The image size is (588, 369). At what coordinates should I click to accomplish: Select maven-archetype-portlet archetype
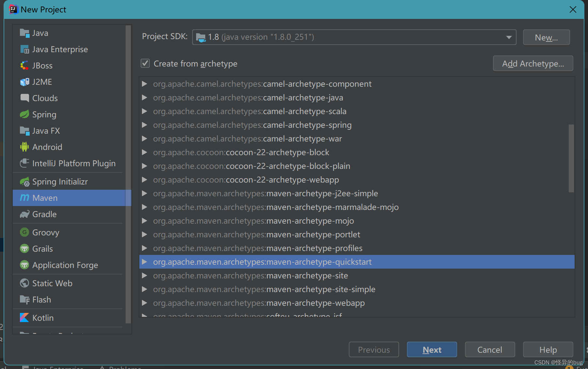pyautogui.click(x=357, y=234)
